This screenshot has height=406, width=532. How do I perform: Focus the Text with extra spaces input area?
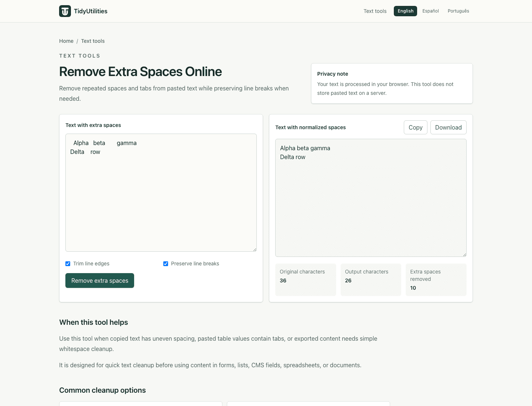click(161, 193)
